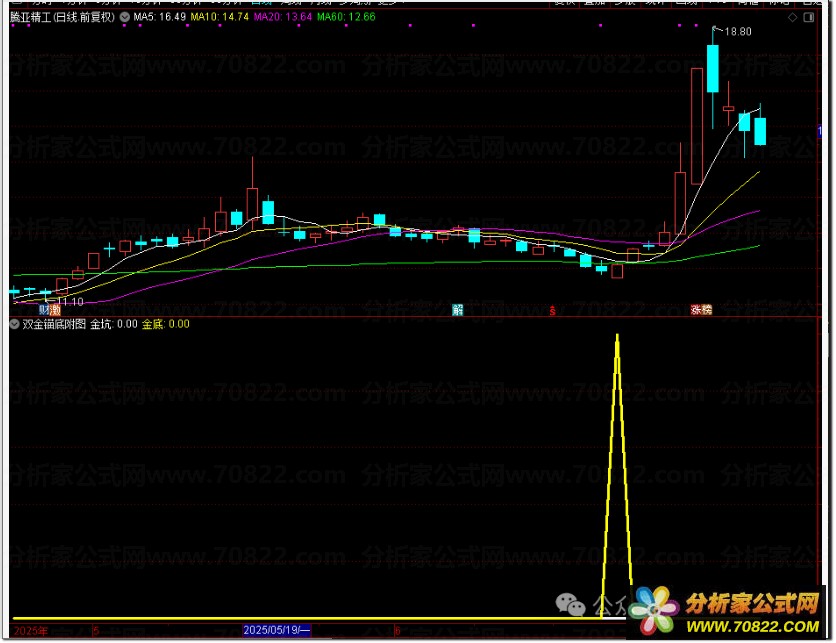Click the diamond icon at chart top right
836x643 pixels.
click(x=792, y=18)
